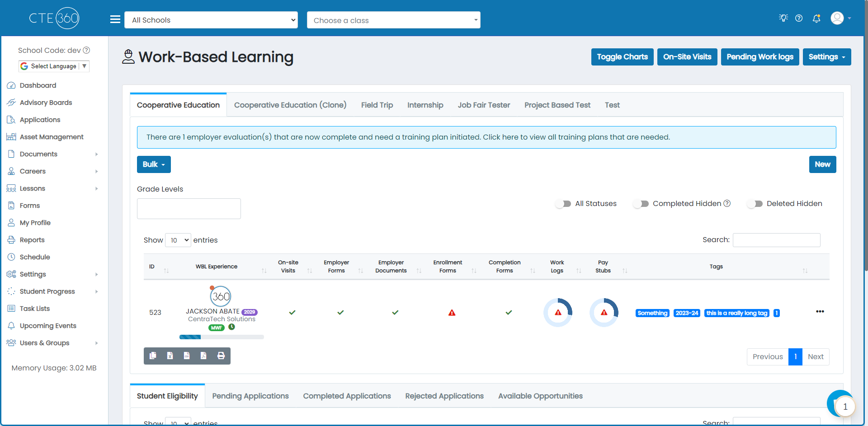Switch to the Internship tab
The width and height of the screenshot is (868, 426).
pyautogui.click(x=425, y=105)
